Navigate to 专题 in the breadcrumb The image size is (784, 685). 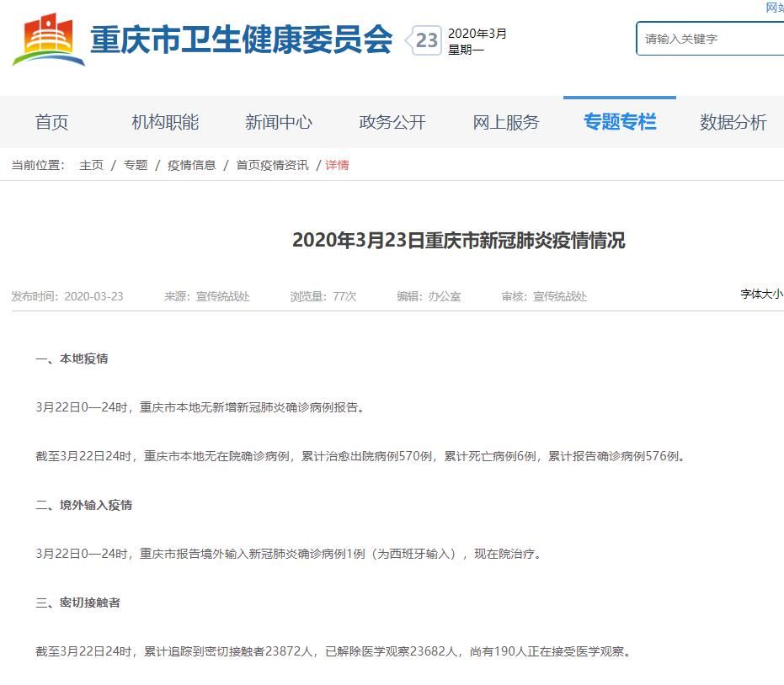click(136, 165)
